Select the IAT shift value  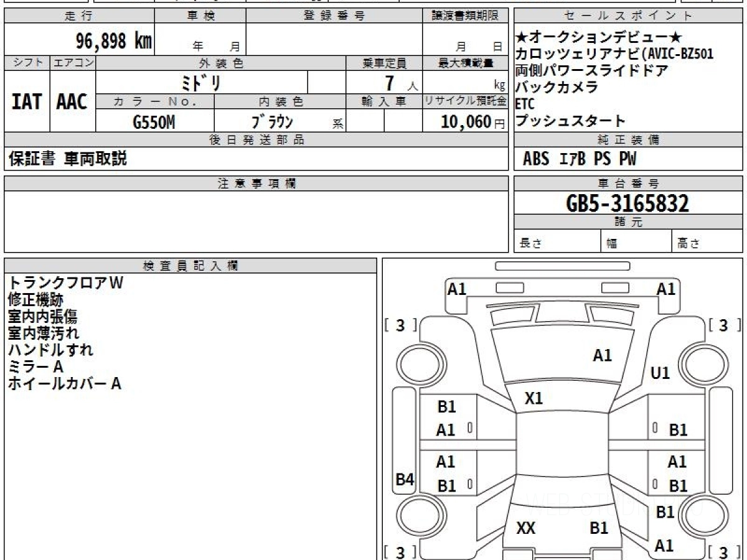point(27,102)
